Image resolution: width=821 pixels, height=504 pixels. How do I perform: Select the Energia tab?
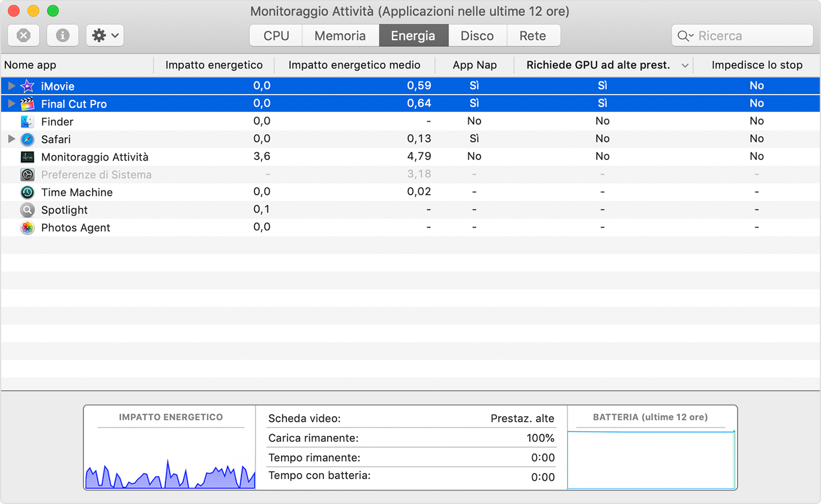[413, 36]
